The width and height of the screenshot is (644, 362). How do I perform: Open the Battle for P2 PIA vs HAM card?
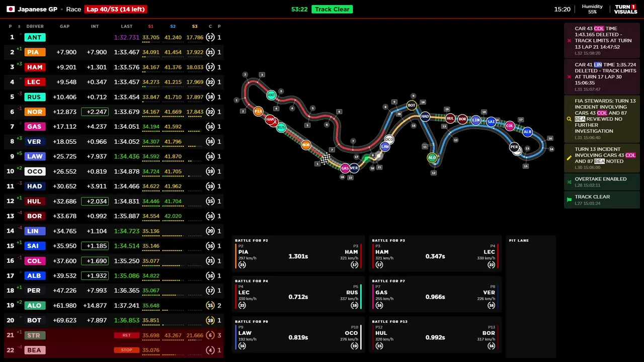(298, 254)
